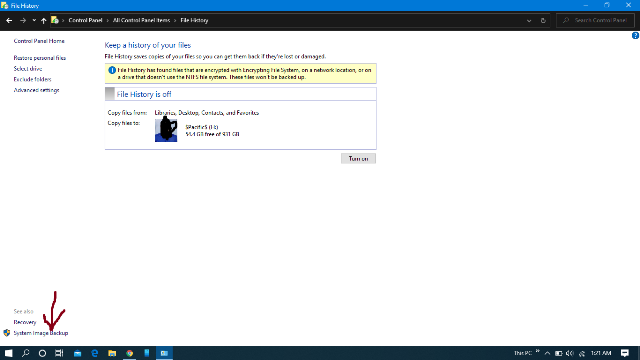Open Advanced settings in the sidebar
Screen dimensions: 640x360
(x=36, y=90)
